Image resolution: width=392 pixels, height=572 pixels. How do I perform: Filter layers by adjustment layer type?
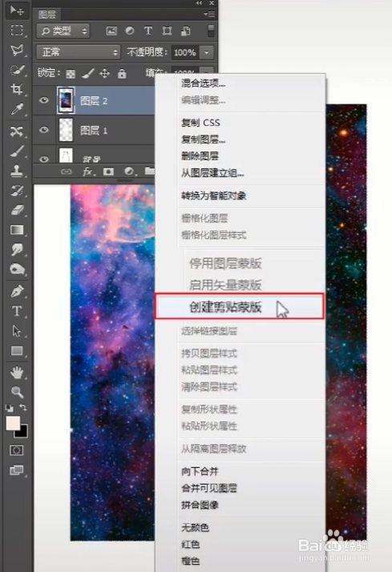pos(129,31)
